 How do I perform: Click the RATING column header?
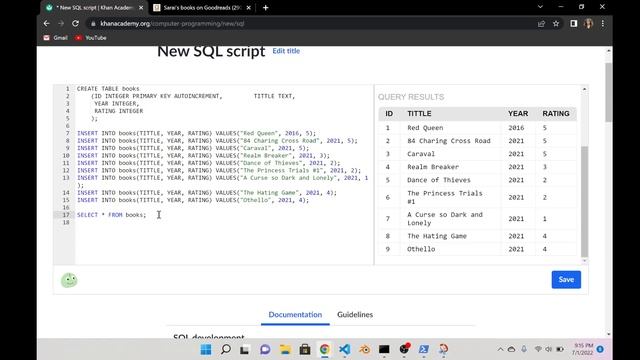(556, 114)
